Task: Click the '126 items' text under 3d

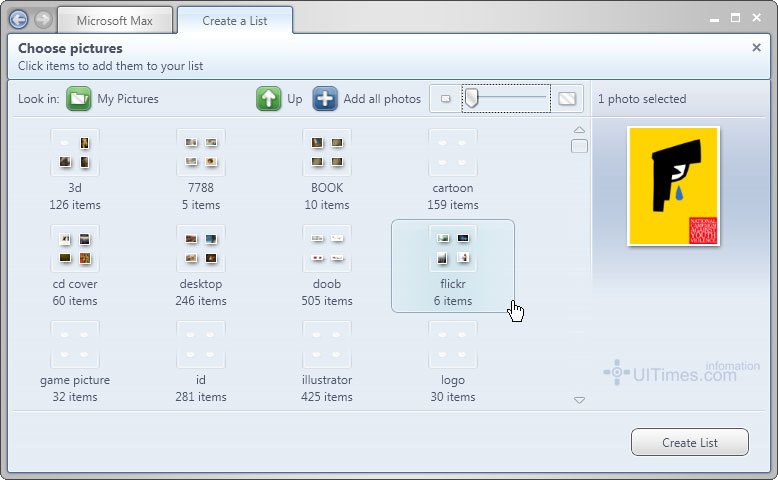Action: [75, 205]
